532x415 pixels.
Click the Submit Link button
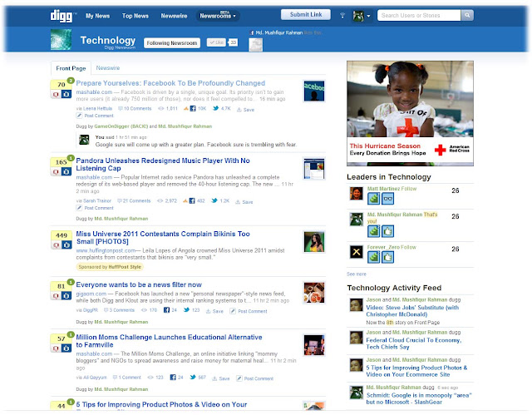pos(306,15)
